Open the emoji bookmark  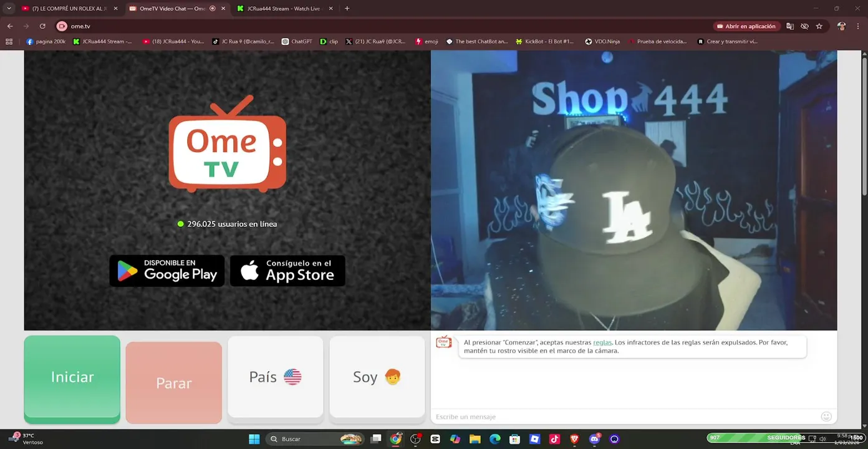tap(427, 42)
